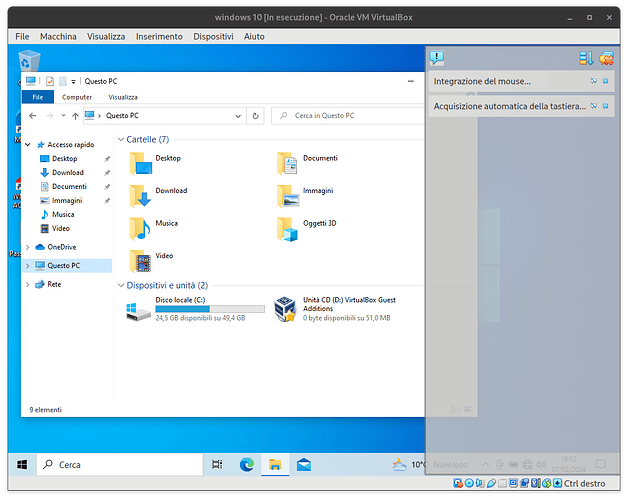Image resolution: width=628 pixels, height=500 pixels.
Task: Expand the Rete tree node
Action: click(x=28, y=284)
